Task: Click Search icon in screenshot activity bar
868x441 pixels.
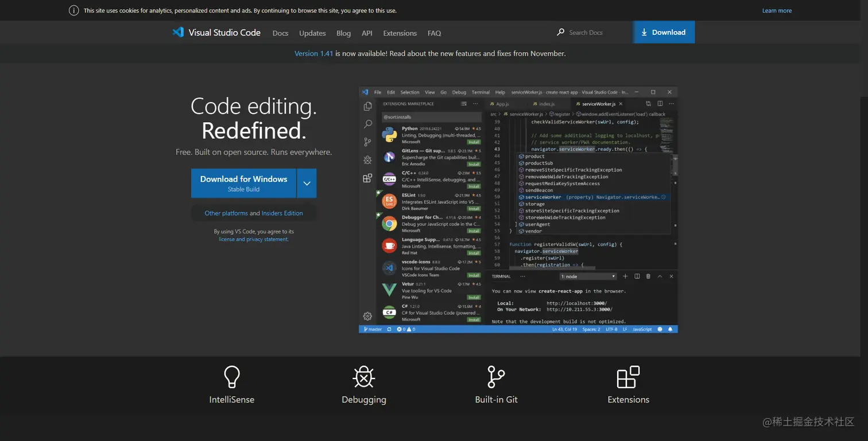Action: pyautogui.click(x=367, y=124)
